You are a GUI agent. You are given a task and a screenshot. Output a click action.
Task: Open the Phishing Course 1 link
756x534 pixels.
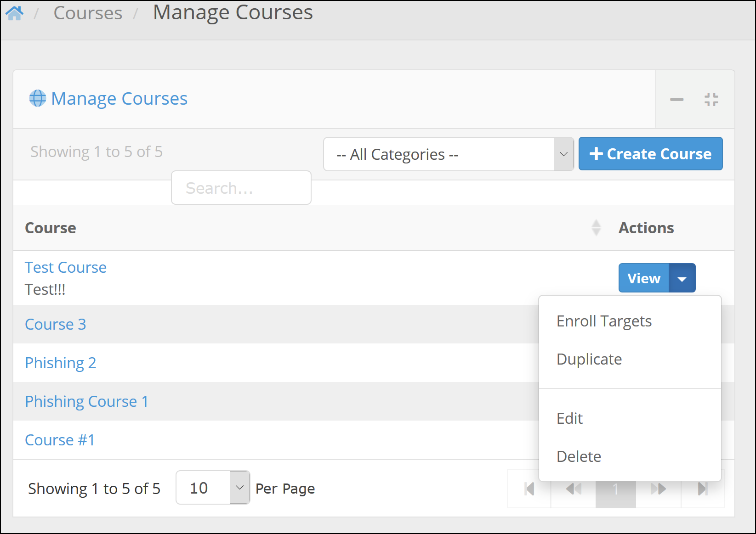[x=86, y=401]
